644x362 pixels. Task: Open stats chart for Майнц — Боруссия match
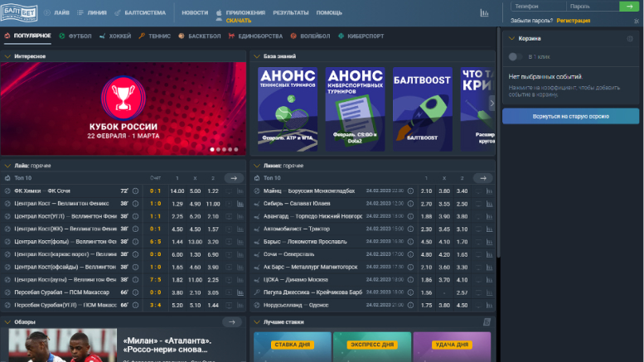pos(488,191)
